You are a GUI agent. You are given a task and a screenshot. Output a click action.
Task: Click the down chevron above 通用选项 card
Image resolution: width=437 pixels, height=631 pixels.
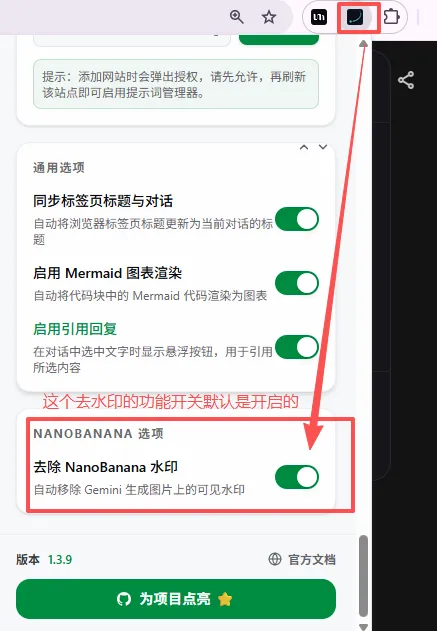323,147
